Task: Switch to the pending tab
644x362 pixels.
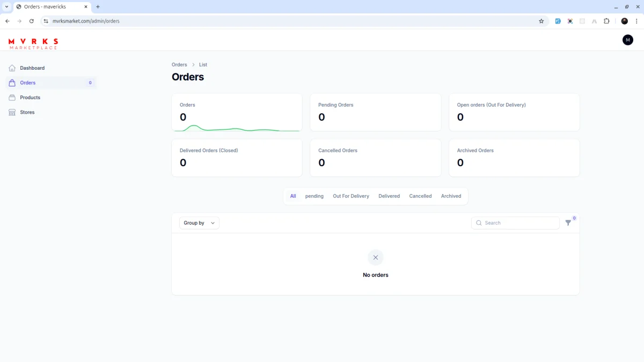Action: (x=314, y=196)
